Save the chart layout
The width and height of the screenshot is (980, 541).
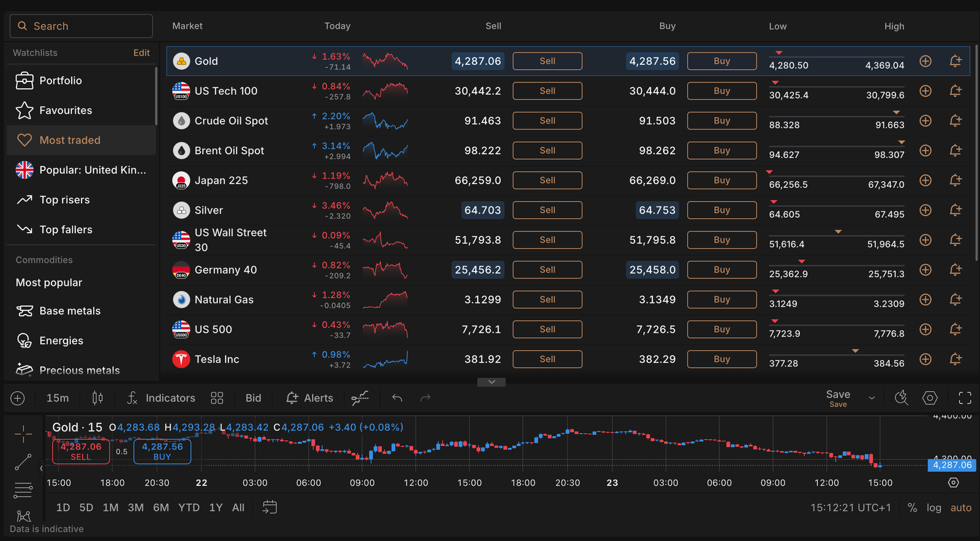coord(838,398)
